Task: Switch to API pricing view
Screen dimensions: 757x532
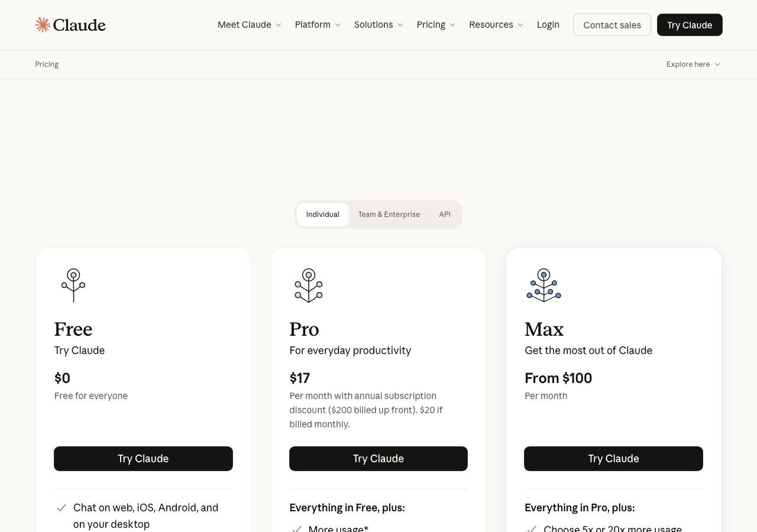Action: click(445, 215)
